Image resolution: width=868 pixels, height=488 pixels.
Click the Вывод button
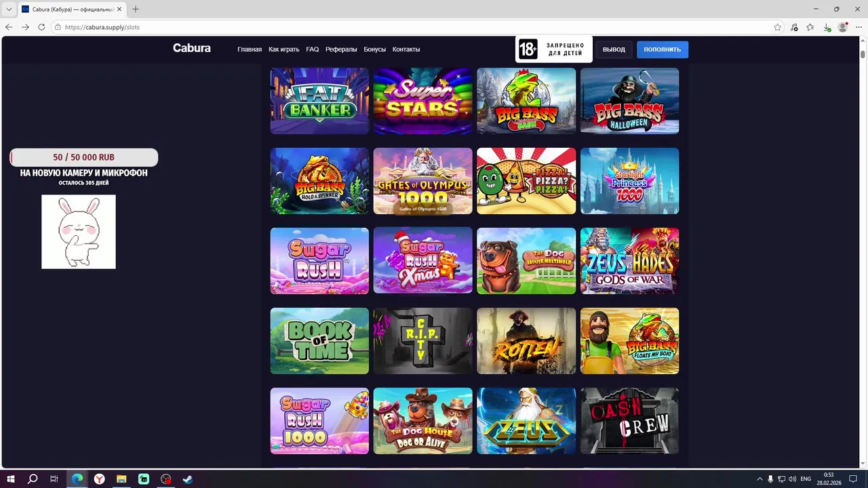614,49
